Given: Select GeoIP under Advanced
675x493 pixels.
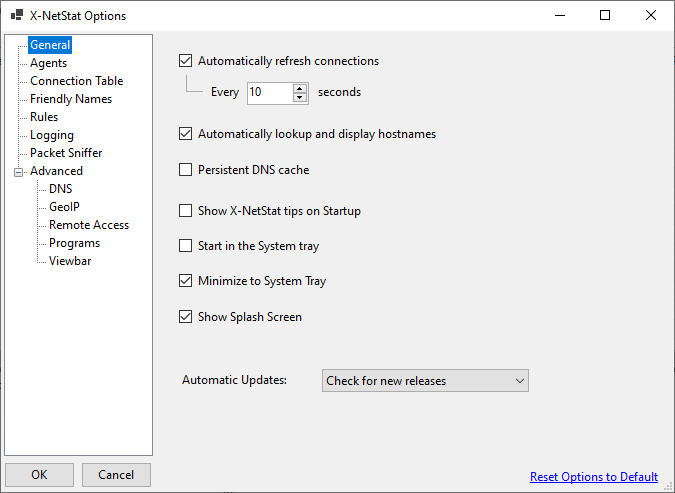Looking at the screenshot, I should (x=64, y=207).
